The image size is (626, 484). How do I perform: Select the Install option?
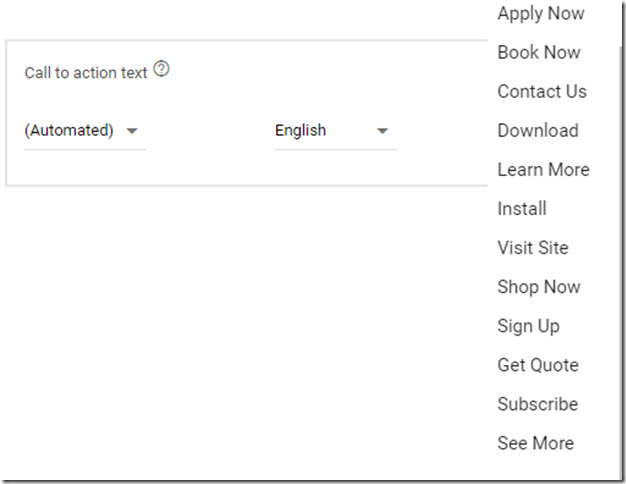[x=521, y=209]
